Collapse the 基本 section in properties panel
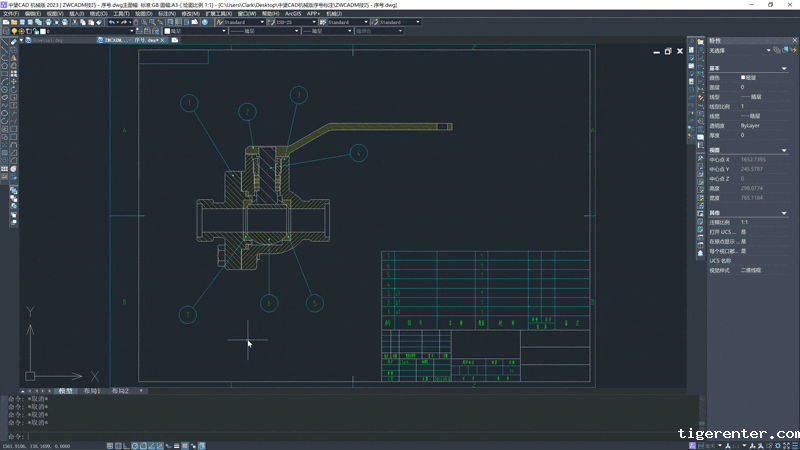 (784, 67)
